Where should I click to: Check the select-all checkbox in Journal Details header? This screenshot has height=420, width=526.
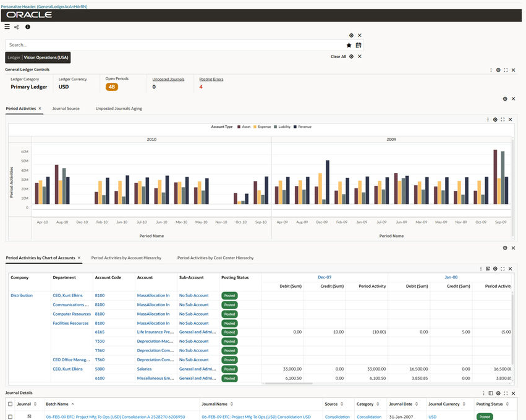click(x=10, y=404)
